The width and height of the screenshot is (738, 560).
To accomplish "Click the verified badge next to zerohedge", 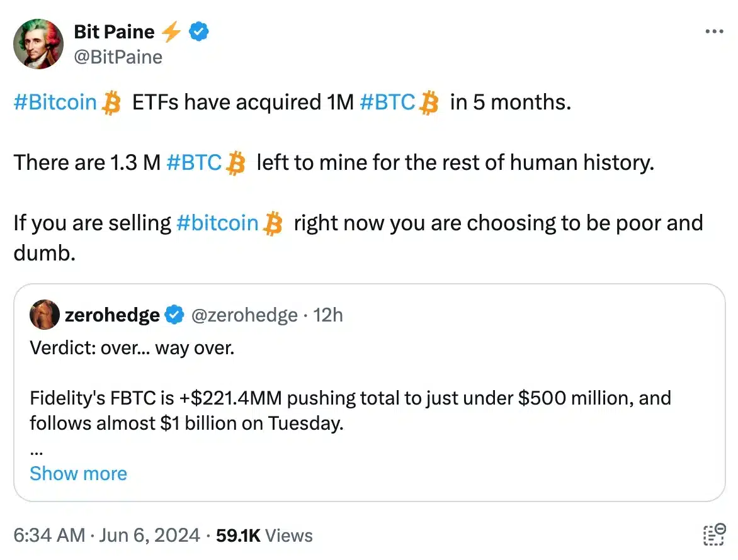I will tap(174, 315).
